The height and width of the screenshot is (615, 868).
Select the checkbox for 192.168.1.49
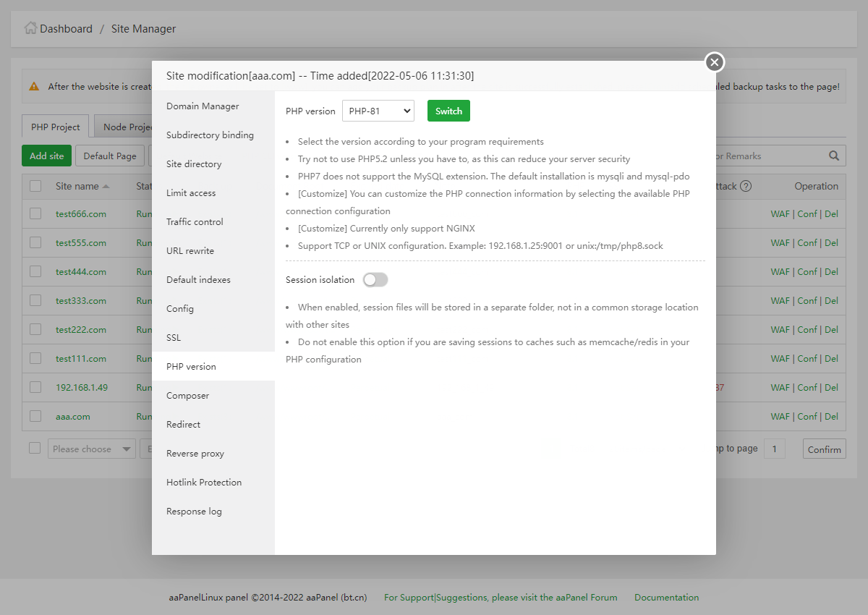35,387
